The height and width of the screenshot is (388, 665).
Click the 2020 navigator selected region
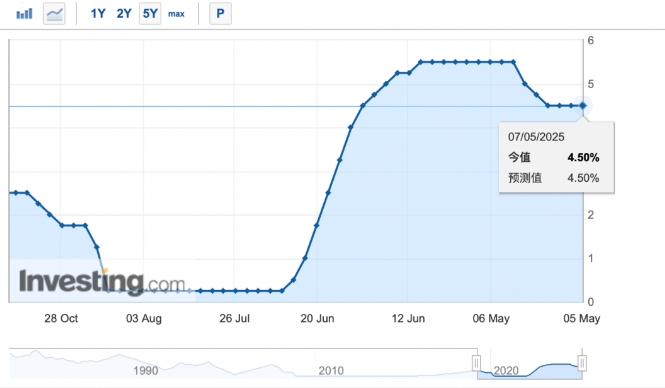pyautogui.click(x=529, y=364)
